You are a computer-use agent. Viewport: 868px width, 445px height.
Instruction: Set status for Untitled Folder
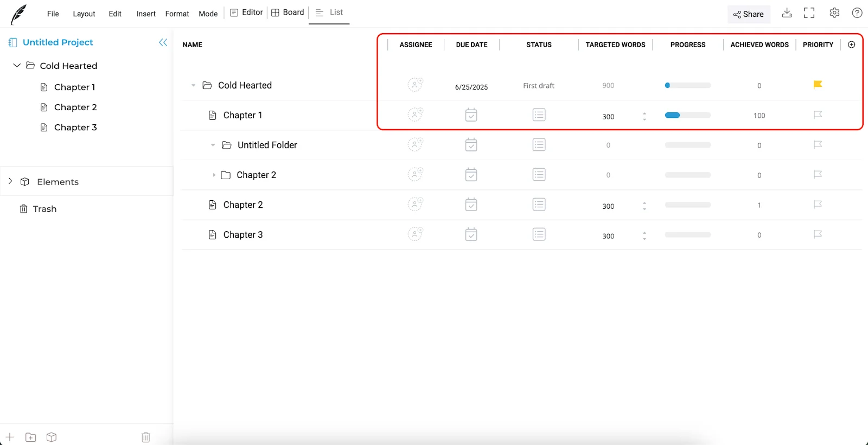pos(539,145)
